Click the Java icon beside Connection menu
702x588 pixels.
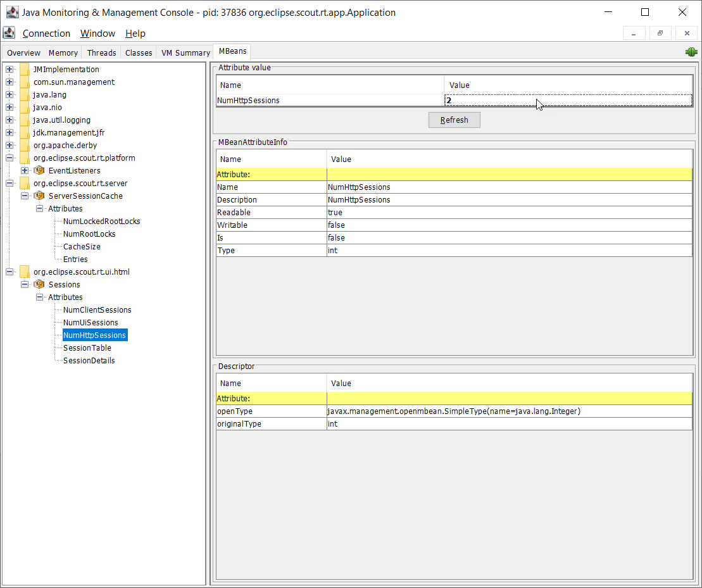(9, 33)
